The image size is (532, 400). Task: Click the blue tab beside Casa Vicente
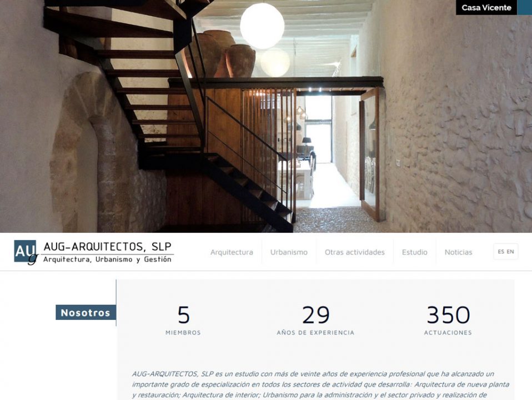[525, 7]
